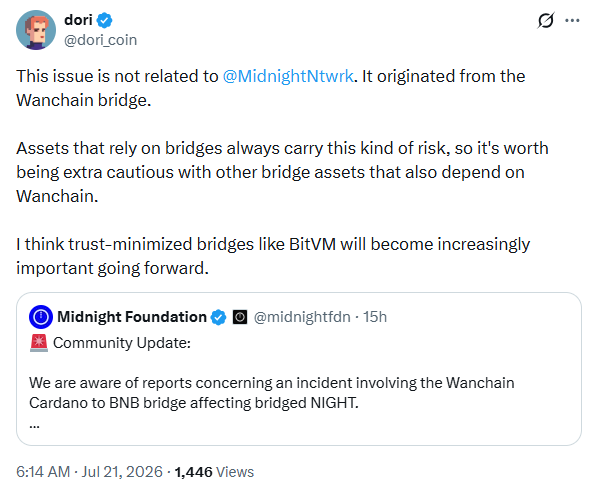Click the 1,446 Views count
The height and width of the screenshot is (487, 597).
[214, 472]
